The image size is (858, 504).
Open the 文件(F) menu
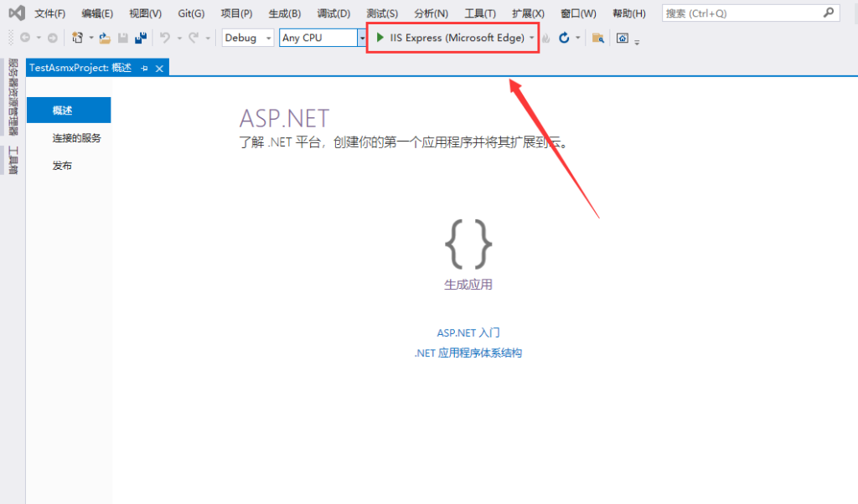[x=49, y=13]
